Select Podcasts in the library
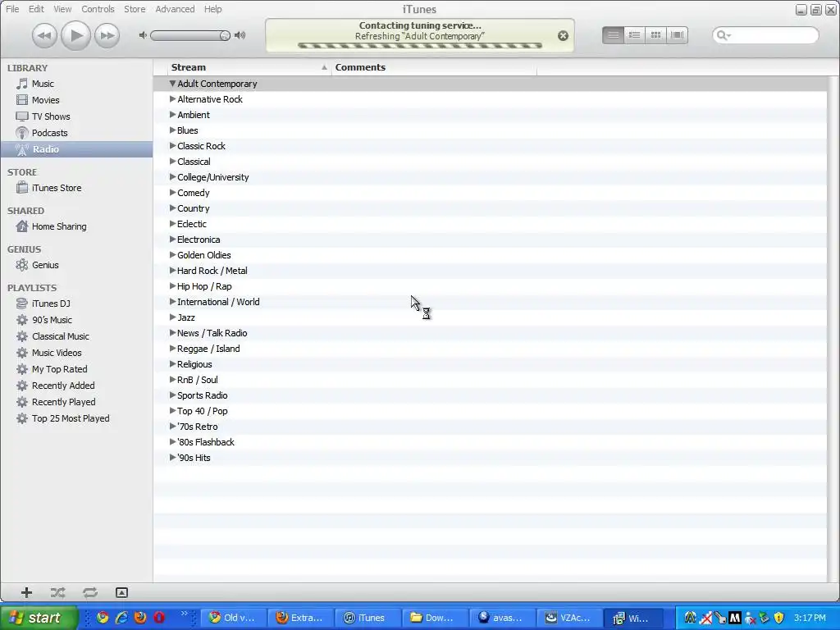Viewport: 840px width, 630px height. click(x=76, y=133)
